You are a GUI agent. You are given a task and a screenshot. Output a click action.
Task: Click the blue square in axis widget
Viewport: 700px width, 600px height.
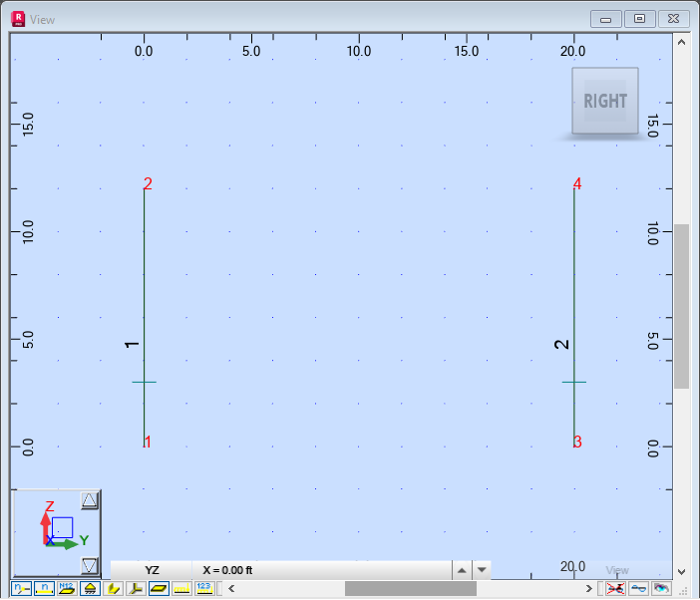pyautogui.click(x=63, y=527)
